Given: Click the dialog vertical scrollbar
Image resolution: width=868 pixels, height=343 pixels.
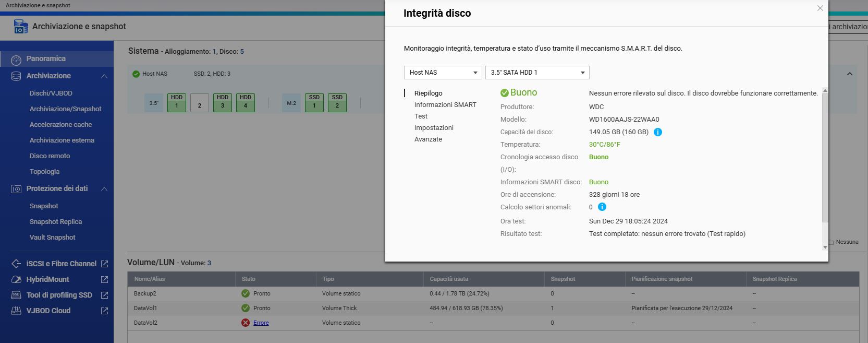Looking at the screenshot, I should click(825, 157).
